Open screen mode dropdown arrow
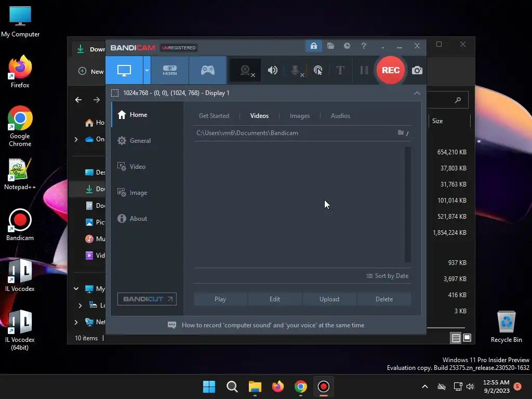532x399 pixels. pos(147,70)
